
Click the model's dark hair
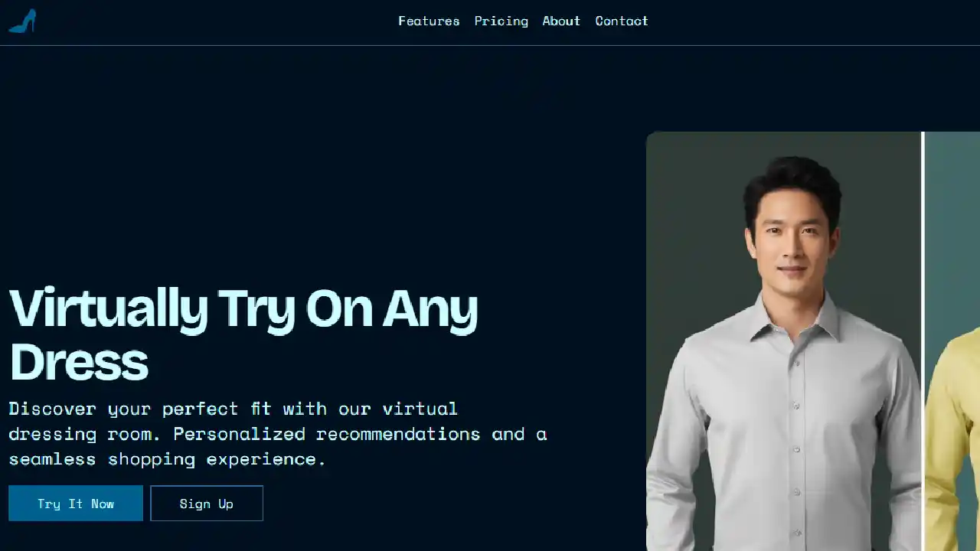(x=792, y=182)
